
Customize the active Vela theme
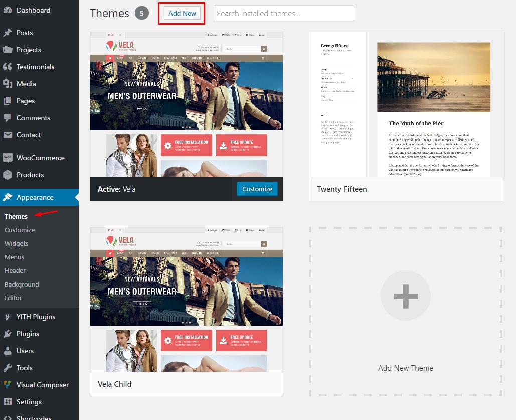click(257, 189)
